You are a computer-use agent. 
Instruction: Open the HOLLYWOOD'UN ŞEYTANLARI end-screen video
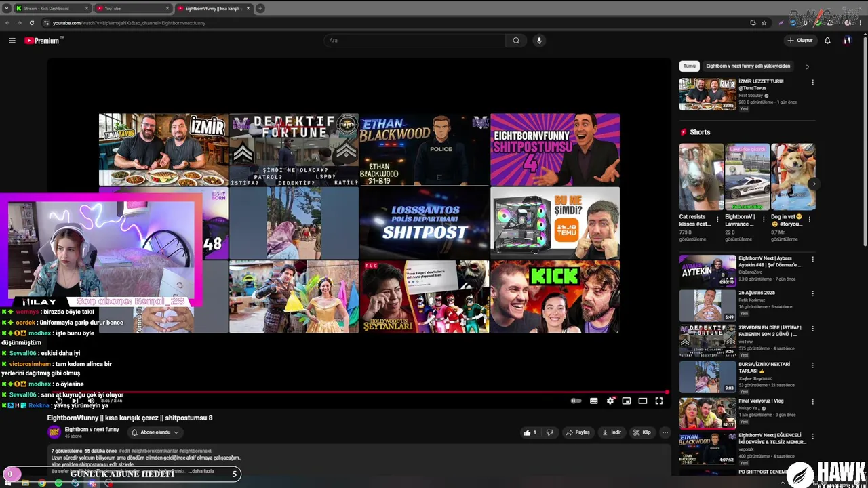tap(424, 297)
